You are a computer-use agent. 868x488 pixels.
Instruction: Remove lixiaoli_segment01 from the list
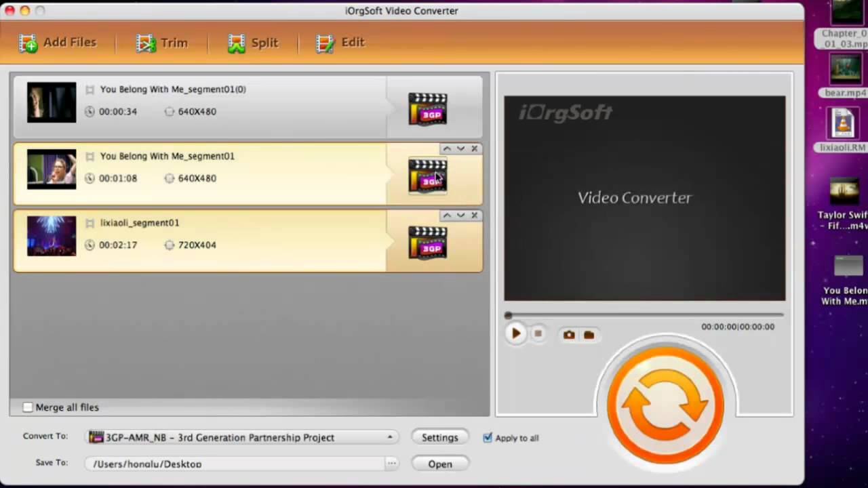[474, 215]
